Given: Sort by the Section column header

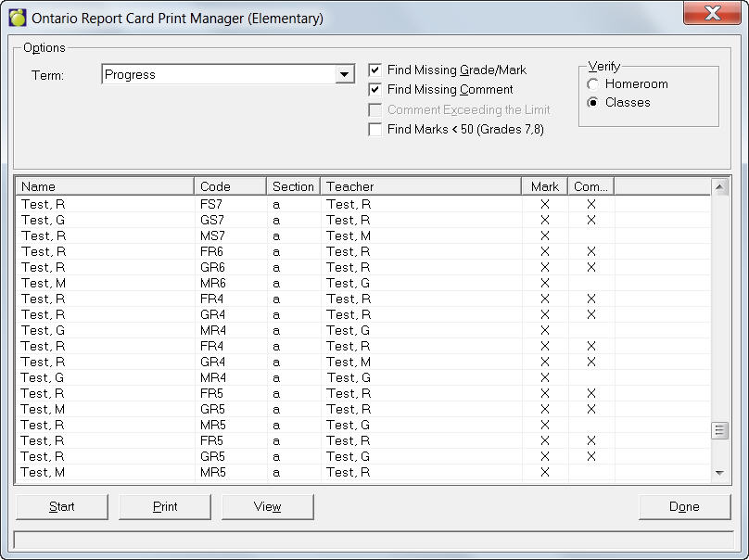Looking at the screenshot, I should tap(294, 186).
